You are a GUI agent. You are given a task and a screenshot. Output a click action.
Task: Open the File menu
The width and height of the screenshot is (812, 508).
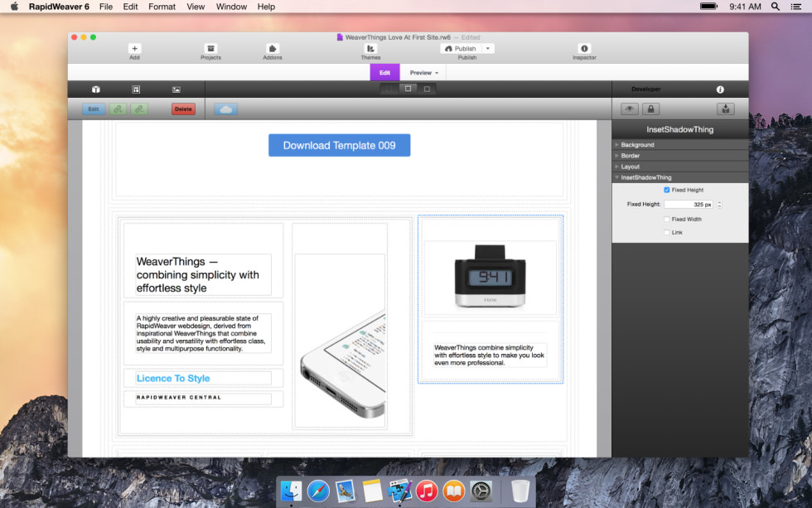click(x=106, y=7)
